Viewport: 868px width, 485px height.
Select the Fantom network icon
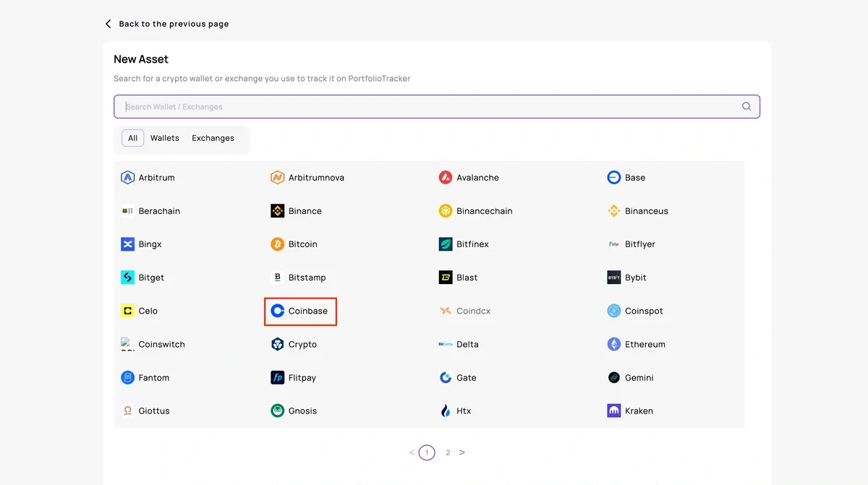coord(127,377)
